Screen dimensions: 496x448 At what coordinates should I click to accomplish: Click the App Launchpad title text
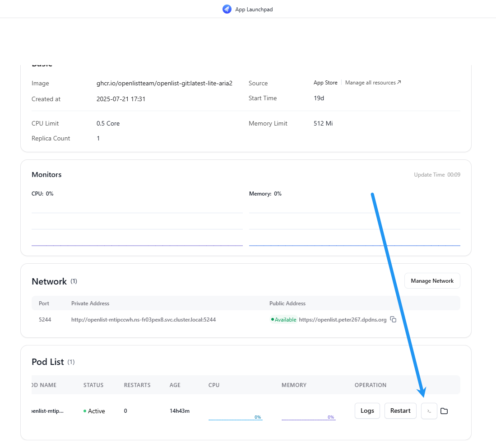[x=254, y=9]
